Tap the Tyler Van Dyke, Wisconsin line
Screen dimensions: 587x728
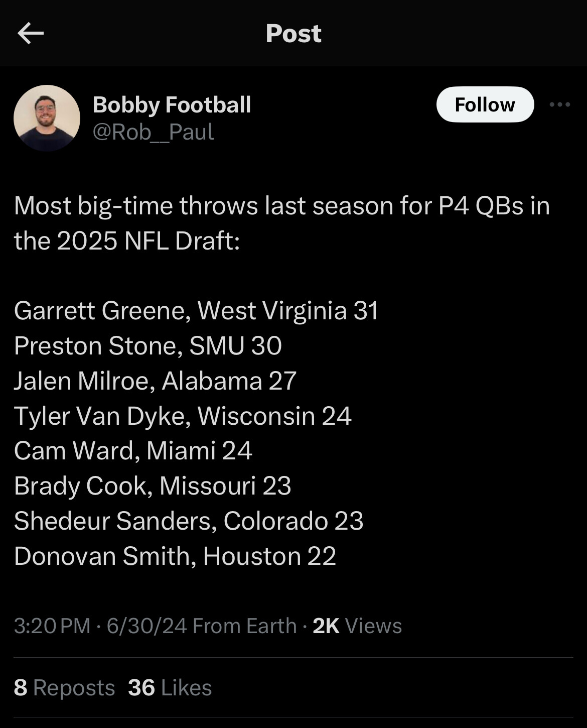pyautogui.click(x=183, y=416)
